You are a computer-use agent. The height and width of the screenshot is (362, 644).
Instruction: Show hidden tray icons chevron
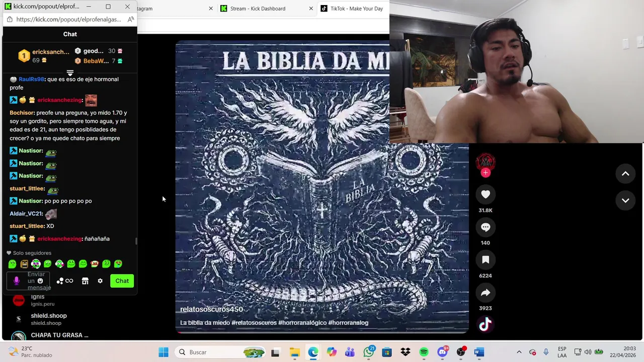[x=519, y=352]
